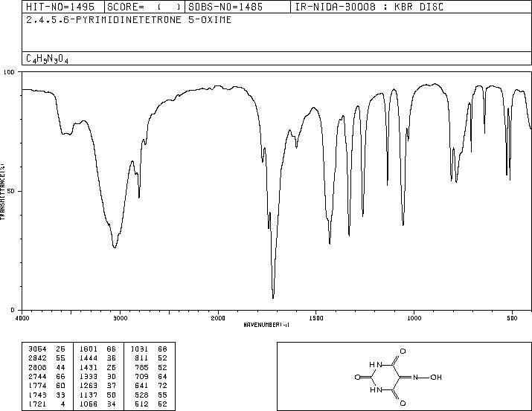The image size is (532, 411).
Task: Click the 3000 wavenumber axis label
Action: (x=120, y=318)
